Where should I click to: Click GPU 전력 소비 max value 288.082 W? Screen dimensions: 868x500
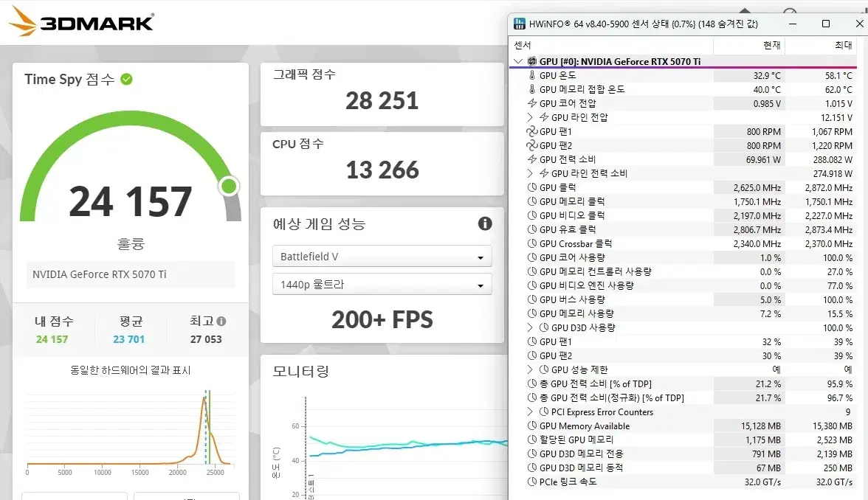[x=833, y=160]
